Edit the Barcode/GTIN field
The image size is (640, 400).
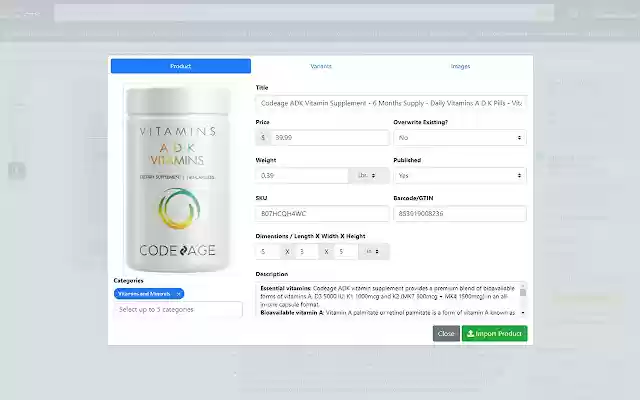pyautogui.click(x=460, y=213)
